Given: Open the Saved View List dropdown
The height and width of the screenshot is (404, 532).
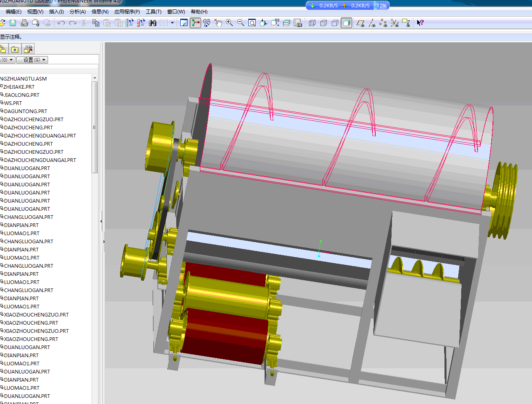Looking at the screenshot, I should pyautogui.click(x=275, y=23).
